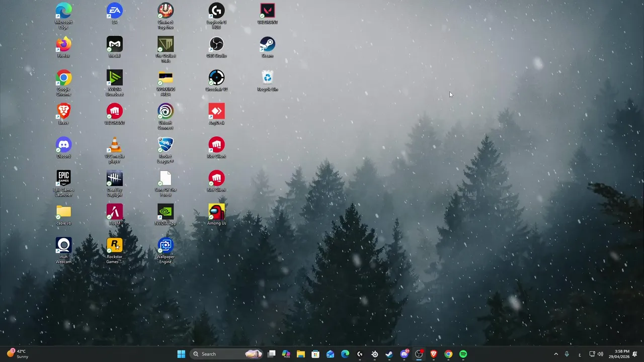Screen dimensions: 644x362
Task: Open the Windows Start menu
Action: coord(181,354)
